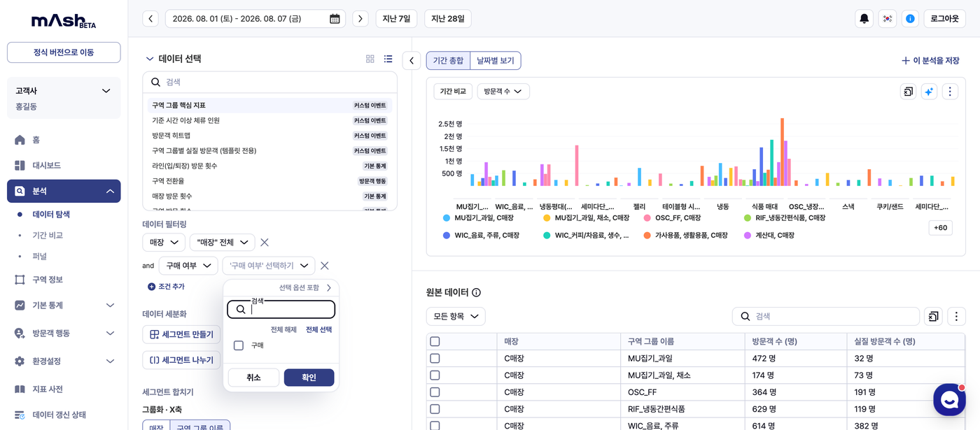
Task: Open 홈 in the sidebar
Action: [x=64, y=140]
